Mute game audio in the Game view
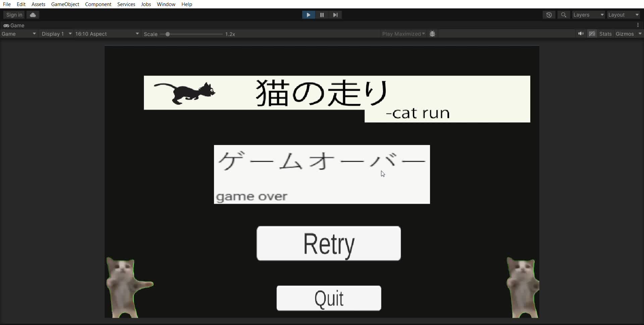644x325 pixels. pyautogui.click(x=581, y=34)
